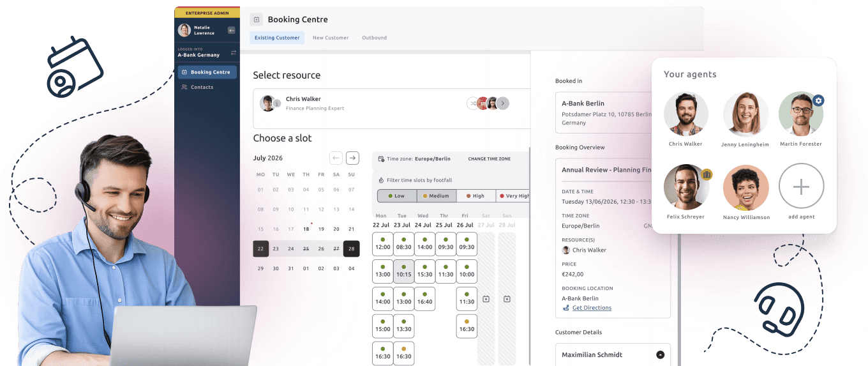The width and height of the screenshot is (868, 366).
Task: Click Chris Walker resource avatar in Booking Overview
Action: (x=565, y=250)
